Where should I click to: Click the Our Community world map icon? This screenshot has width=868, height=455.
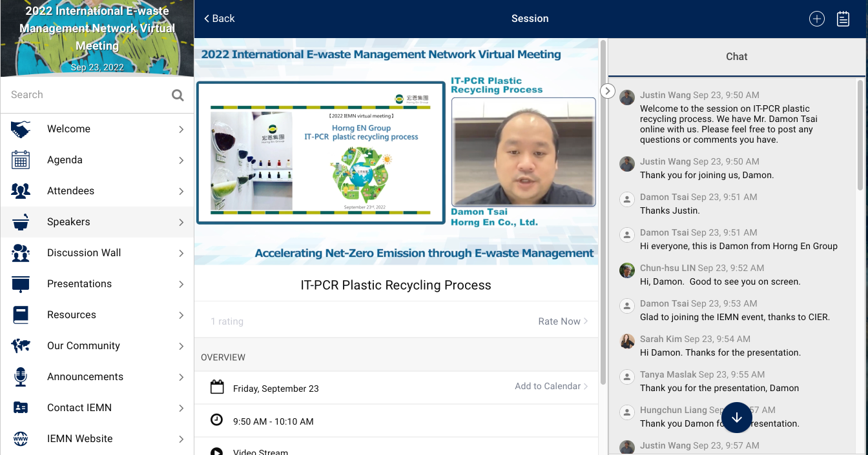point(21,346)
